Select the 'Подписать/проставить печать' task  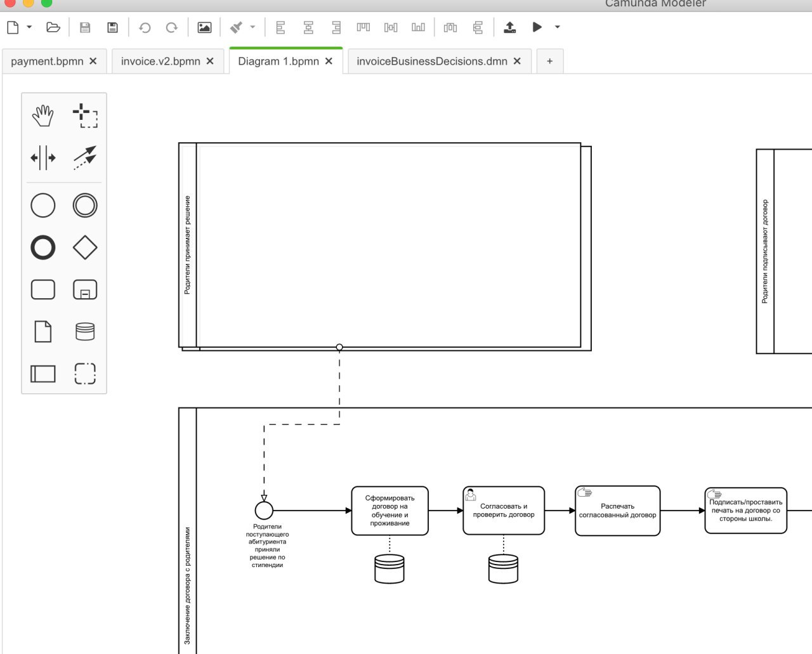click(746, 510)
